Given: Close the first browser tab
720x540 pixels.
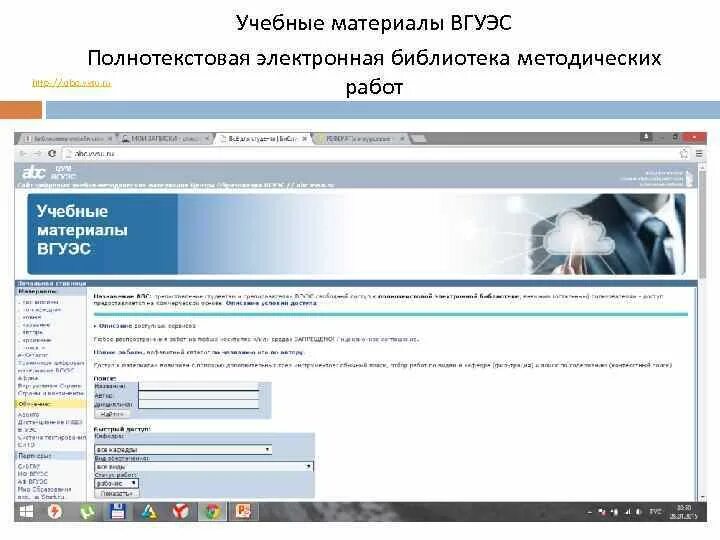Looking at the screenshot, I should pos(110,138).
